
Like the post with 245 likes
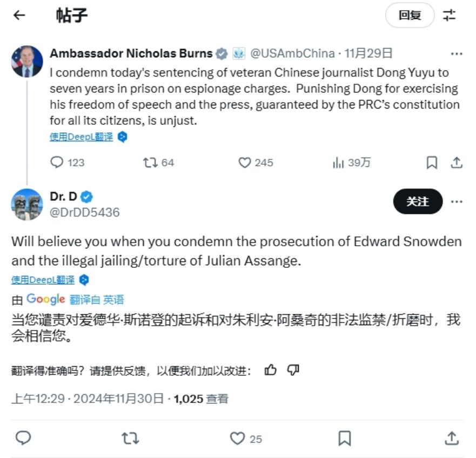point(256,163)
